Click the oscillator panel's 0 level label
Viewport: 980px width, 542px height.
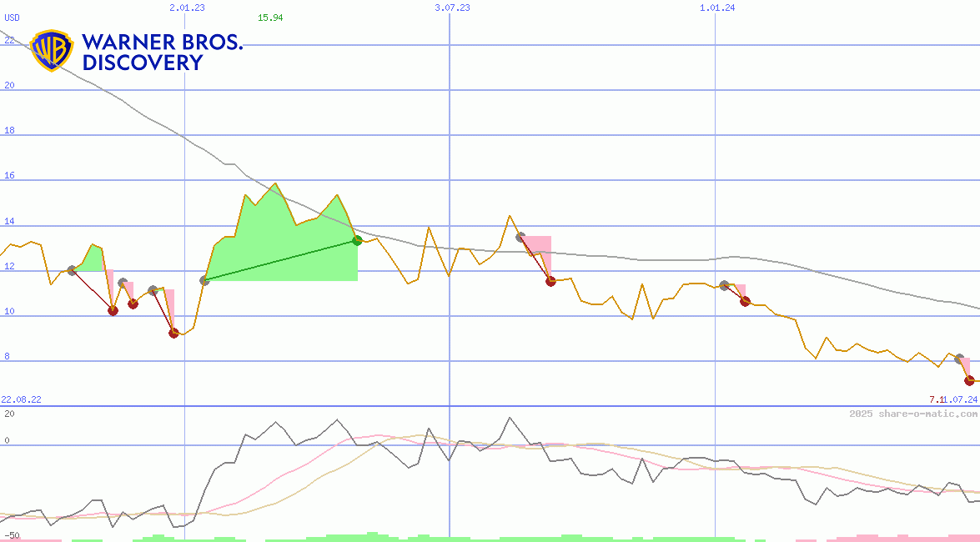[7, 440]
